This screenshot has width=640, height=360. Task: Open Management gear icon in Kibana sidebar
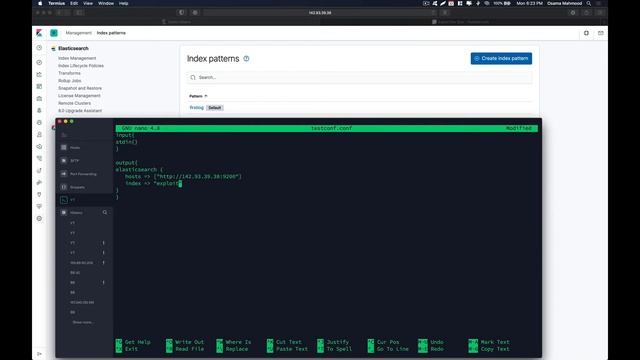(x=39, y=218)
